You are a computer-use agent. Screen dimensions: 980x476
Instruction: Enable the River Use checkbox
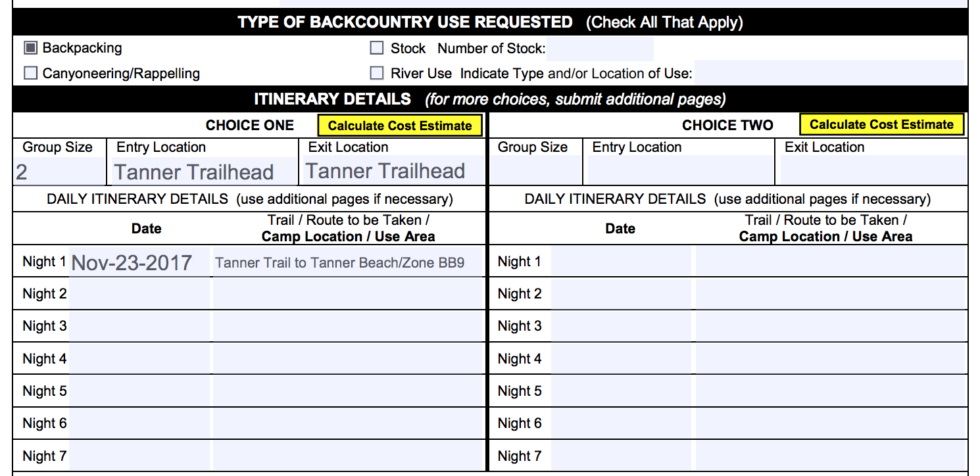click(x=377, y=73)
